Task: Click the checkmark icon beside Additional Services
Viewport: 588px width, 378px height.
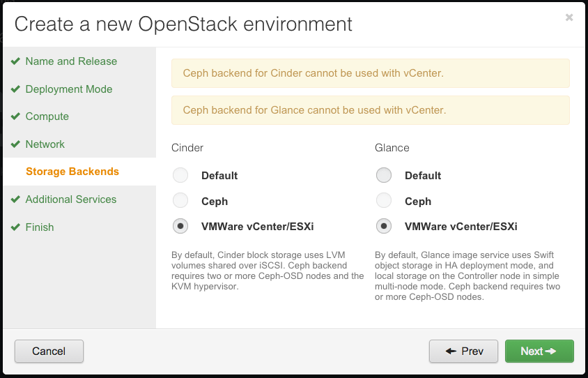Action: (15, 199)
